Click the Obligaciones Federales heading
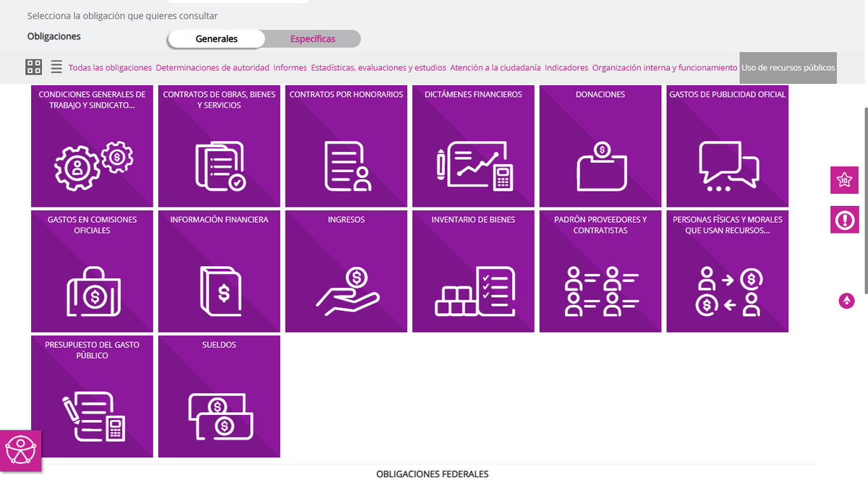This screenshot has width=868, height=488. coord(433,474)
